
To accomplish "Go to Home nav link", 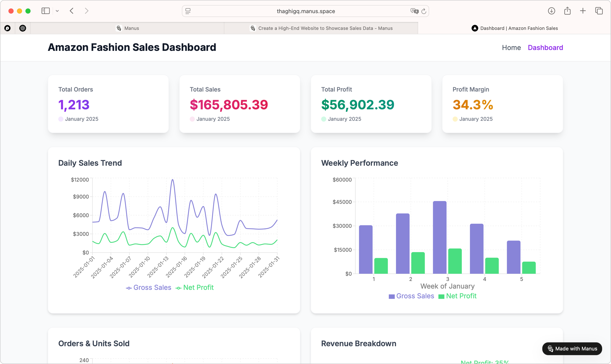I will click(511, 48).
